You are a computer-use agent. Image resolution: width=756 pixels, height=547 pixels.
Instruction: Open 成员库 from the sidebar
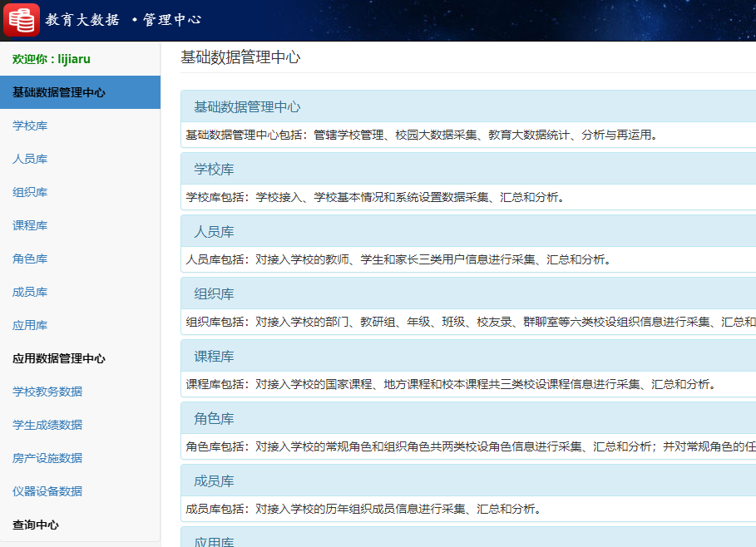[x=29, y=292]
